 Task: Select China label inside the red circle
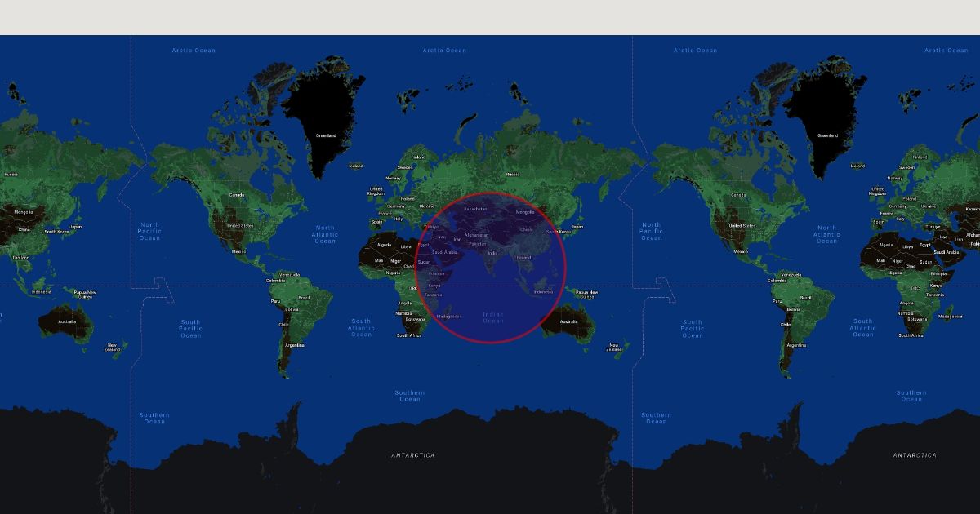click(x=526, y=230)
